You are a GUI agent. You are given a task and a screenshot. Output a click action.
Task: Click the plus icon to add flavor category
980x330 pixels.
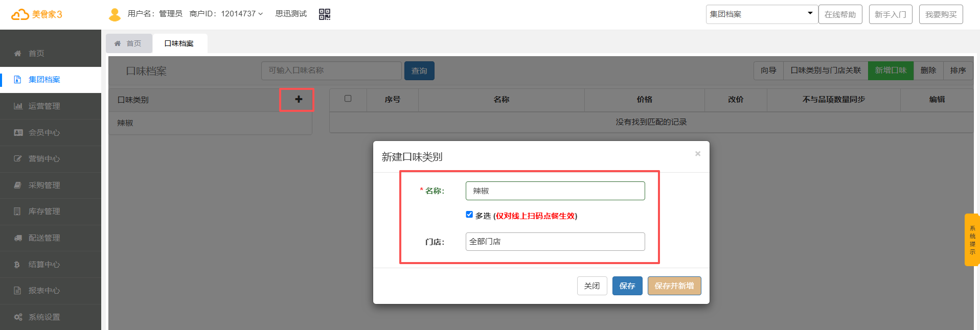pyautogui.click(x=299, y=100)
